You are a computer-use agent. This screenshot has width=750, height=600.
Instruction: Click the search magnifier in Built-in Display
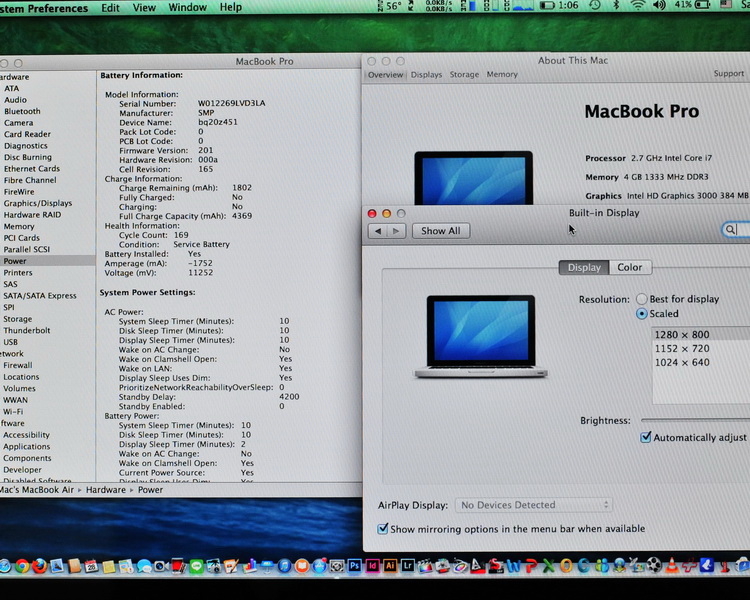pyautogui.click(x=730, y=230)
